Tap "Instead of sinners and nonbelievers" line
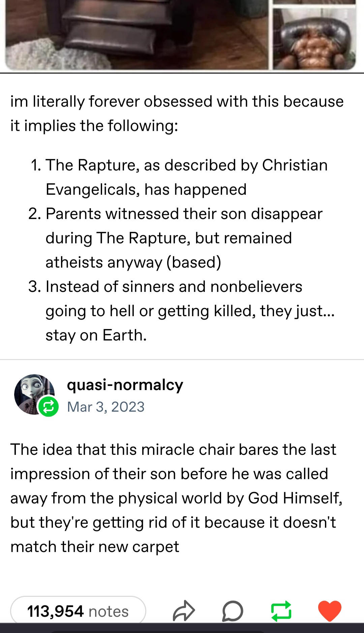Viewport: 364px width, 633px height. (174, 287)
